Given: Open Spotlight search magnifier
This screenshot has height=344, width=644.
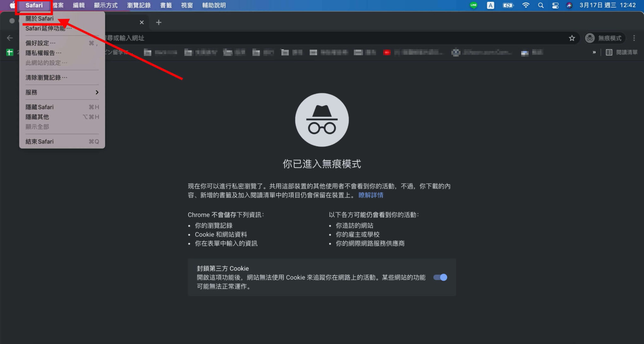Looking at the screenshot, I should 541,5.
